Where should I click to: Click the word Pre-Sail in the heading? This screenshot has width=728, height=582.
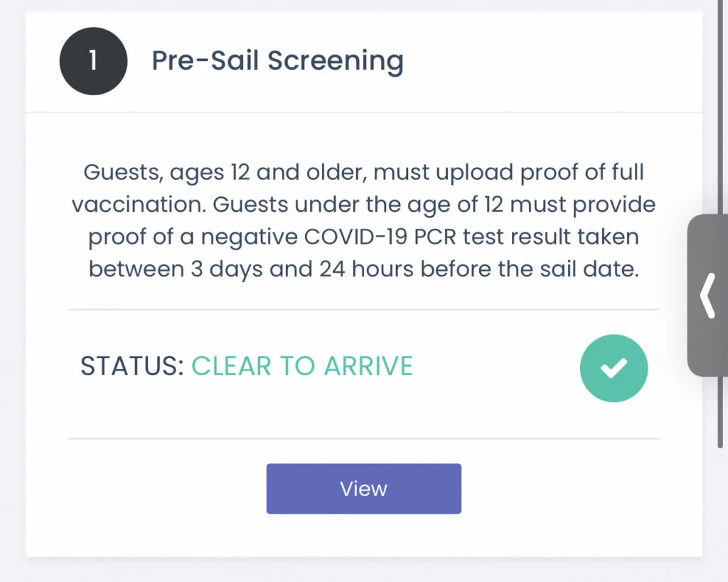205,61
